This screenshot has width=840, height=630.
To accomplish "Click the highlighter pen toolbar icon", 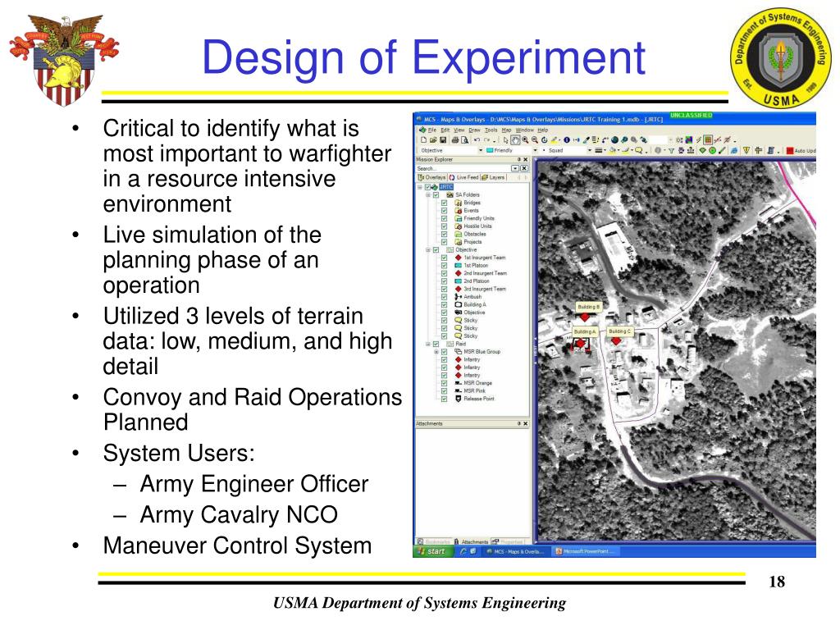I will 555,139.
